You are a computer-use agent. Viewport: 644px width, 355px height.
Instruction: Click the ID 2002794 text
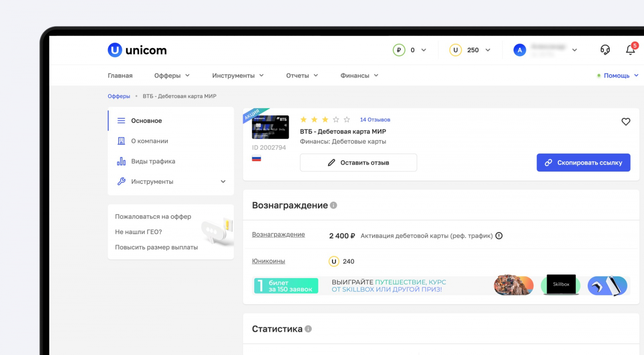tap(269, 147)
